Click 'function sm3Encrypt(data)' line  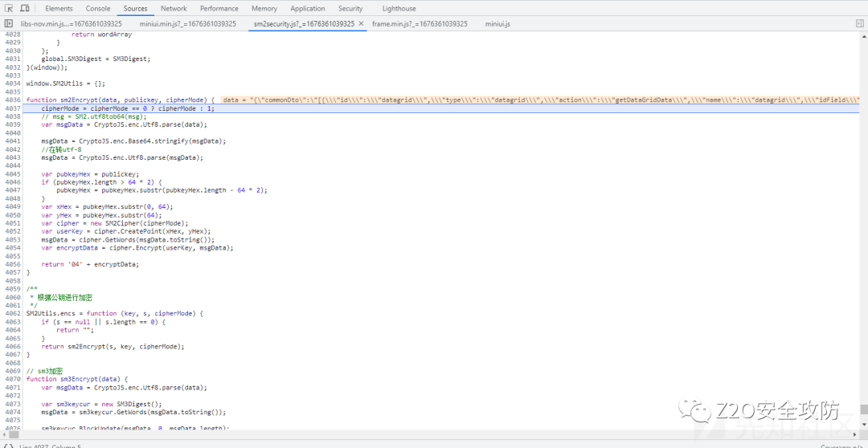coord(77,379)
